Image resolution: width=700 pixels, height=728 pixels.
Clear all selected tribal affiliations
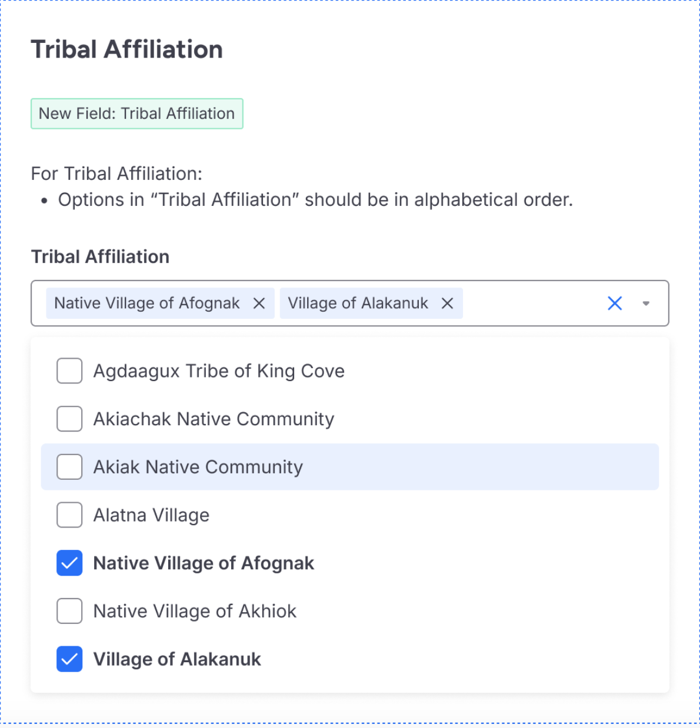pos(615,303)
